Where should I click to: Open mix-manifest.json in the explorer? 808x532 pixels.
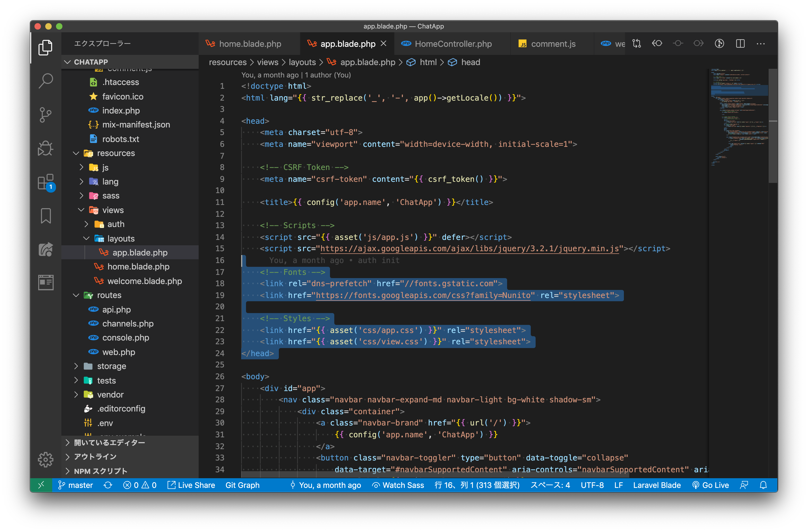tap(130, 125)
